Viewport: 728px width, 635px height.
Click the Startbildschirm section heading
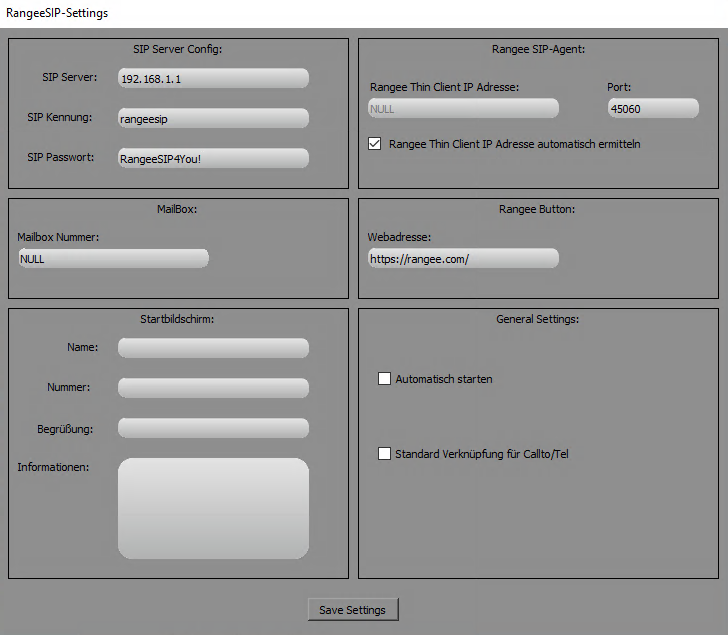tap(178, 319)
